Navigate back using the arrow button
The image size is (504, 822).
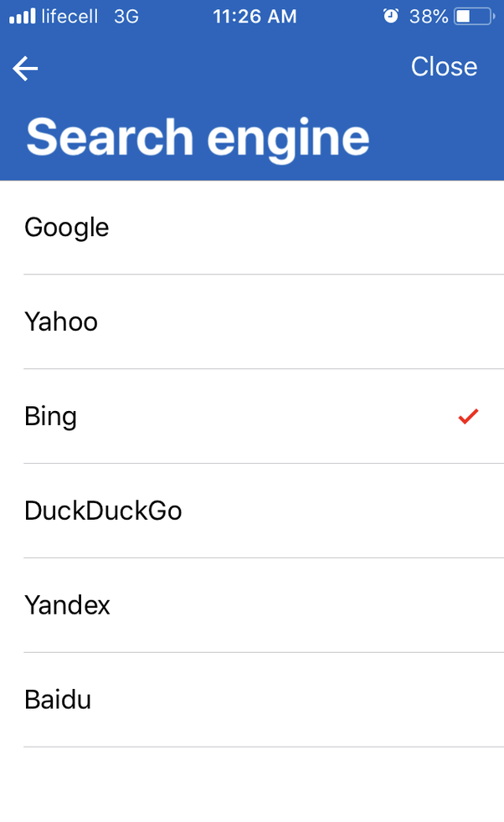tap(24, 68)
